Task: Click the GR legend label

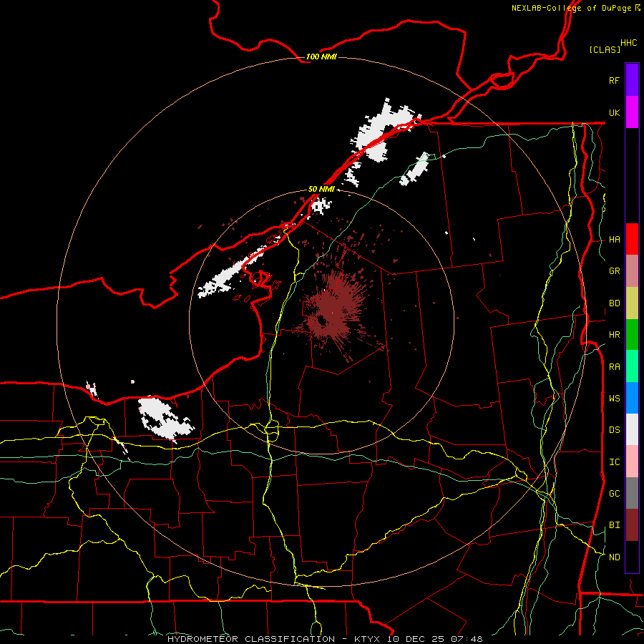Action: pyautogui.click(x=615, y=271)
